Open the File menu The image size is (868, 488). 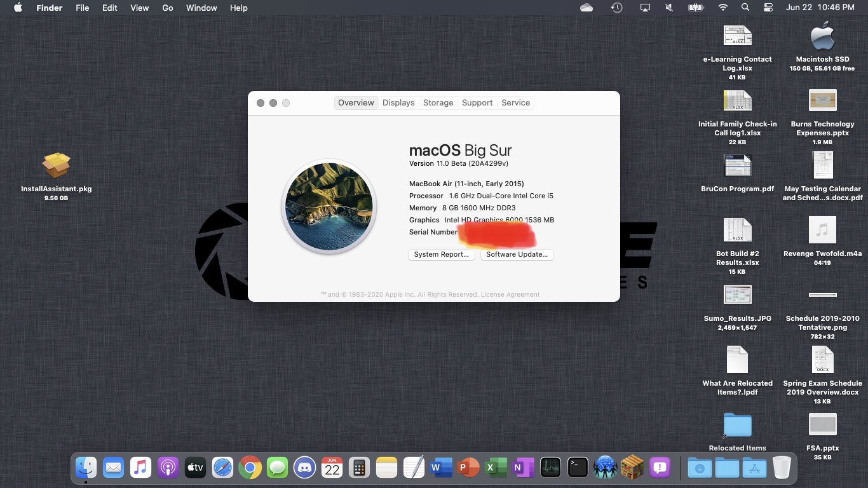click(x=82, y=8)
